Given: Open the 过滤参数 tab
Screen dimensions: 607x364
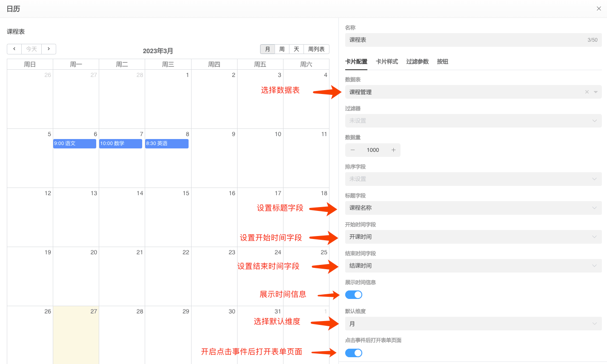Looking at the screenshot, I should point(417,61).
